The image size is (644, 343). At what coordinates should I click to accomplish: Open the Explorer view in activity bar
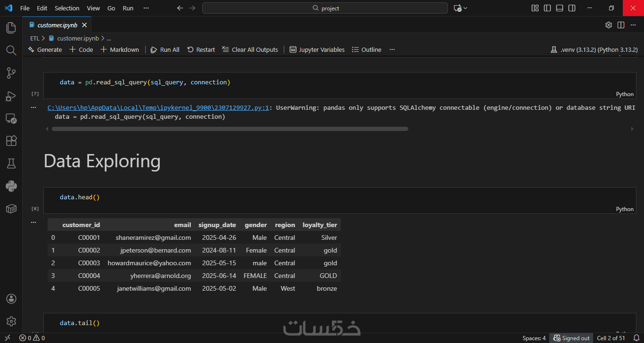click(x=11, y=28)
